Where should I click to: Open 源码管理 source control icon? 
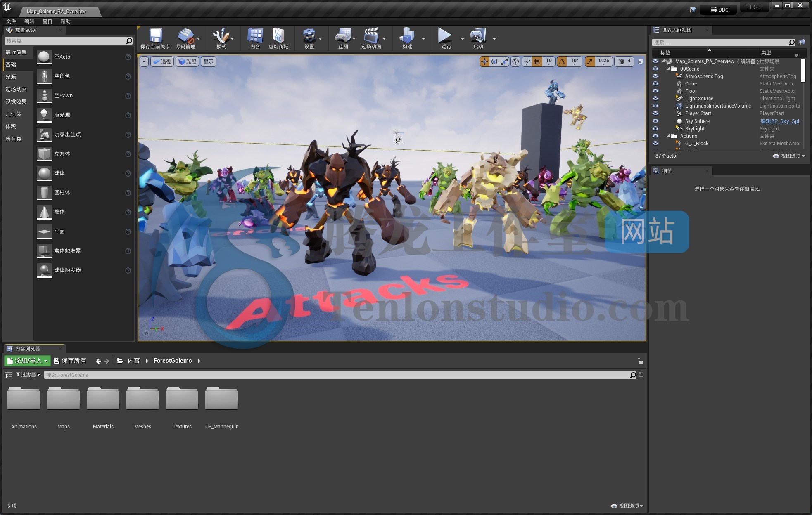pyautogui.click(x=185, y=35)
